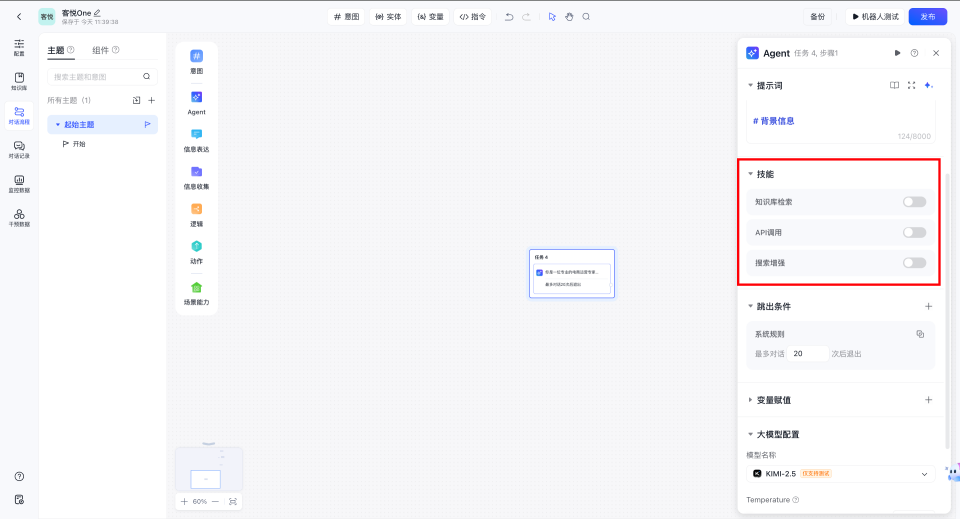Open 知识库 in the left sidebar
960x519 pixels.
point(19,81)
